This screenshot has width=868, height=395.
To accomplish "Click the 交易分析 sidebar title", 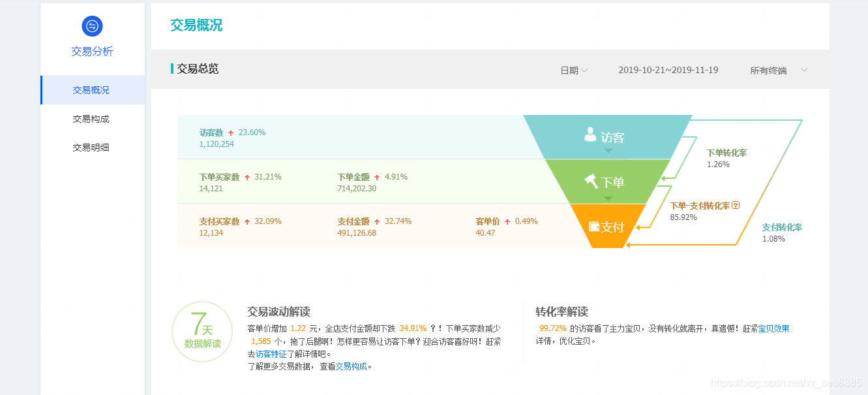I will coord(92,52).
